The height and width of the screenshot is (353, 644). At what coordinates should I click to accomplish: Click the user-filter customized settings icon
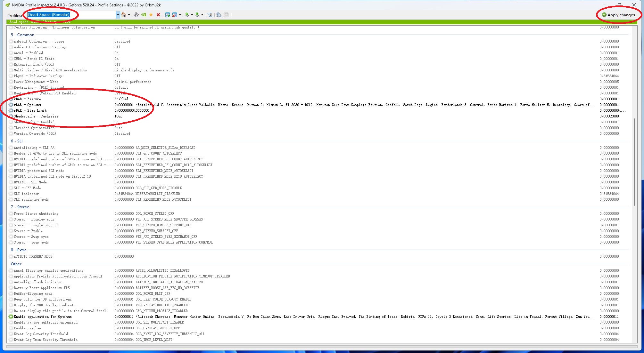coord(210,15)
